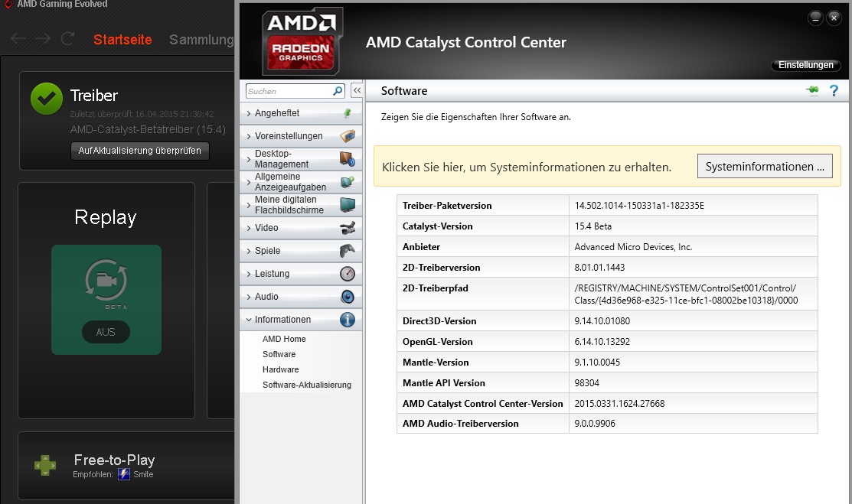Click the Mantle-Version value 9.1.10.0045
The image size is (852, 504).
pos(597,363)
